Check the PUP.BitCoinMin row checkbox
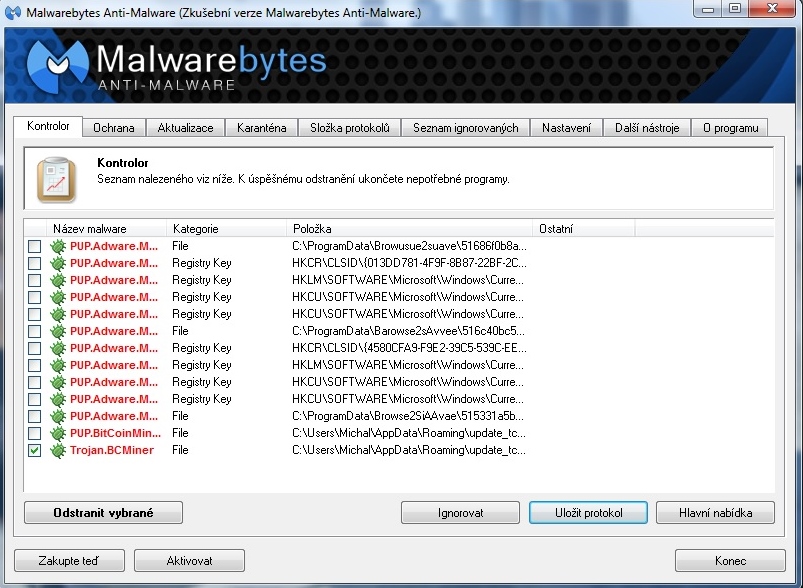803x588 pixels. tap(34, 433)
